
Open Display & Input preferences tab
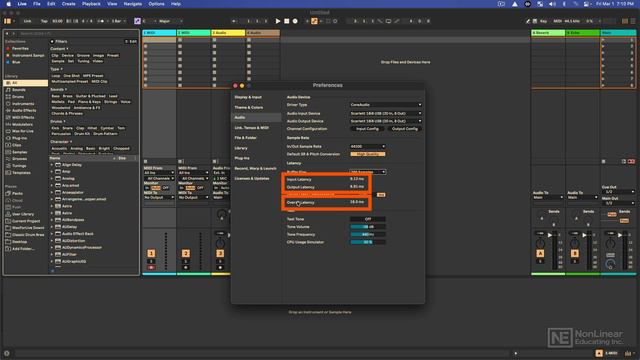coord(248,97)
